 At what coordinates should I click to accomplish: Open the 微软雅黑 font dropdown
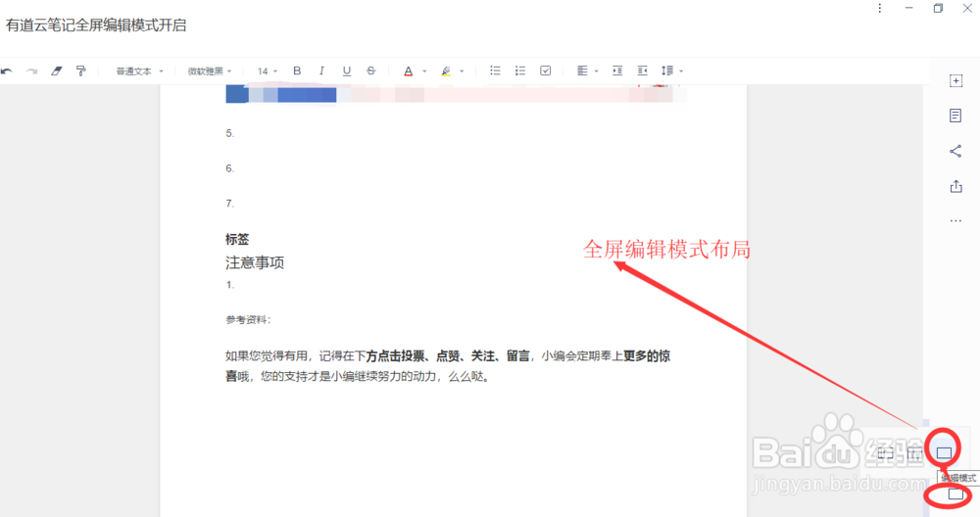tap(210, 71)
